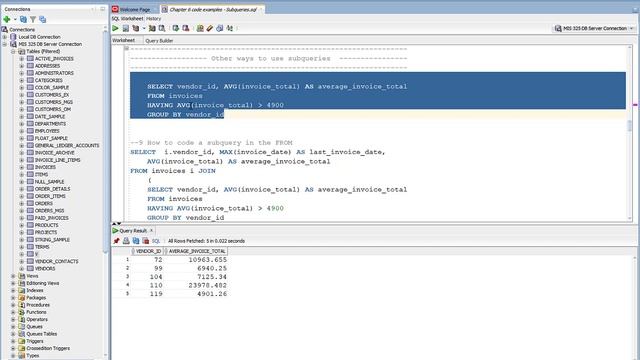Select the Triggers node in the tree

coord(35,341)
